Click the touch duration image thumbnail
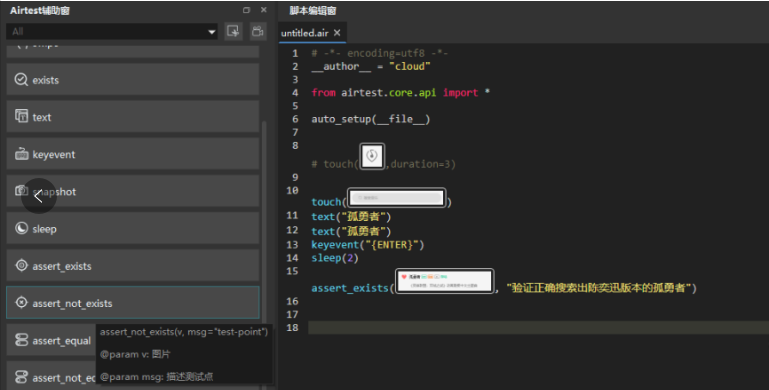The width and height of the screenshot is (769, 390). [x=372, y=156]
